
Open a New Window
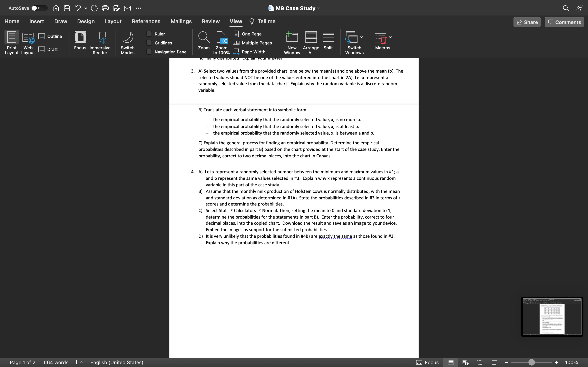pos(291,43)
